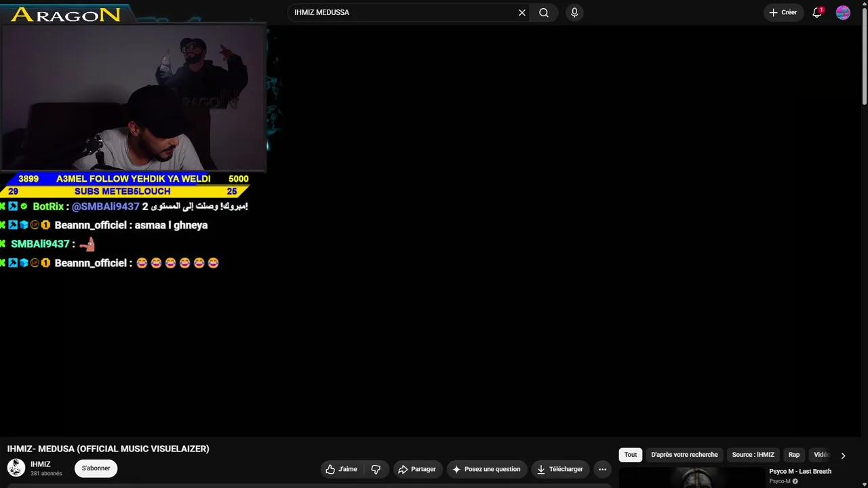Start voice search with the microphone
This screenshot has width=868, height=488.
point(574,12)
